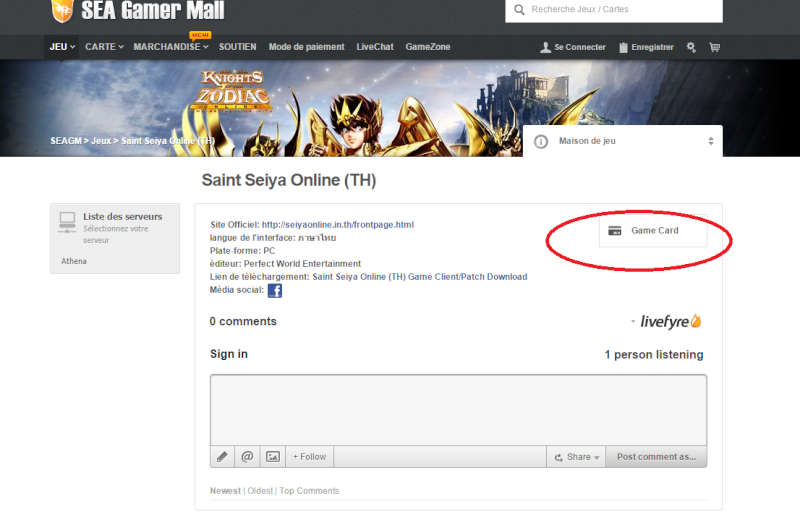Viewport: 800px width, 517px height.
Task: Click Post comment as... button
Action: pos(656,457)
